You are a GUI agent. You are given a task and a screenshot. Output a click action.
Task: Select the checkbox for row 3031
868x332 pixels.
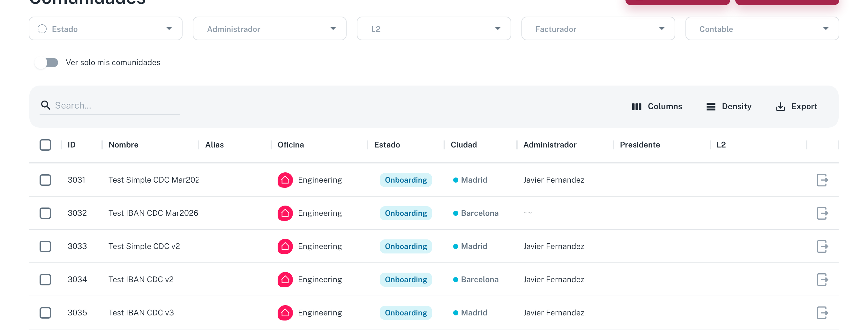click(x=45, y=180)
